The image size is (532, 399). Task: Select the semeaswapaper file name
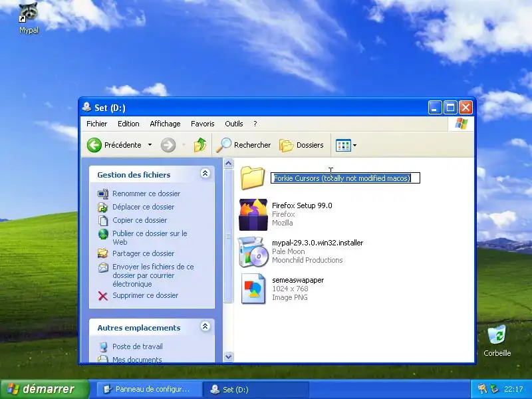pos(298,280)
